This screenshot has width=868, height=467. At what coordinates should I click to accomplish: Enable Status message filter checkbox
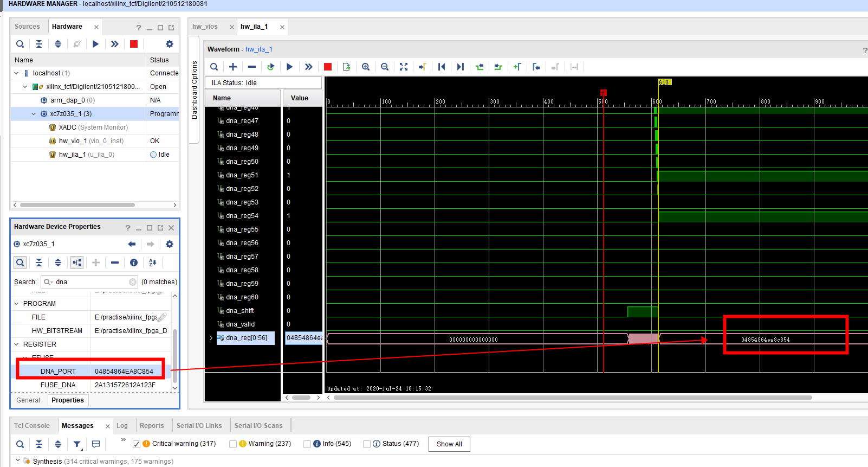pyautogui.click(x=367, y=444)
